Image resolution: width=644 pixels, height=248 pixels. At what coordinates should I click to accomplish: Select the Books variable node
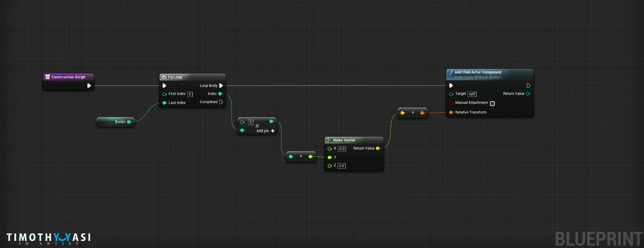click(x=116, y=122)
